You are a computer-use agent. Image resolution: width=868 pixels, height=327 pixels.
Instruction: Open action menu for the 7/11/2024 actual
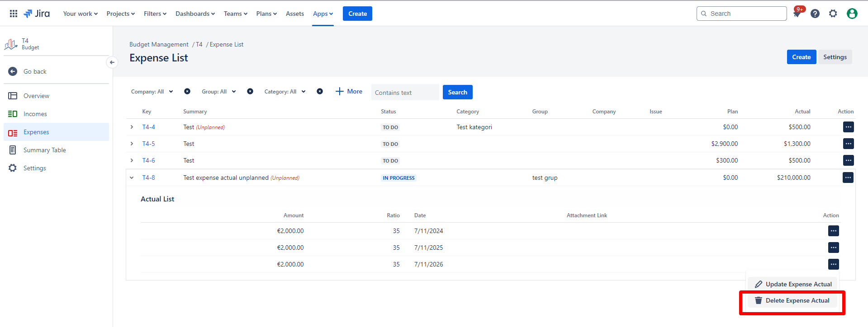point(834,231)
